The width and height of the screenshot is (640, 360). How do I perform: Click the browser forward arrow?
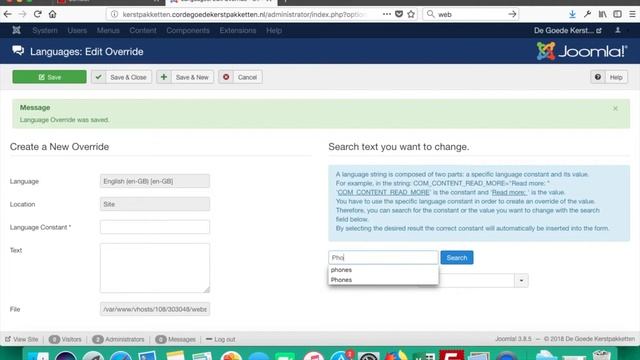tap(22, 14)
